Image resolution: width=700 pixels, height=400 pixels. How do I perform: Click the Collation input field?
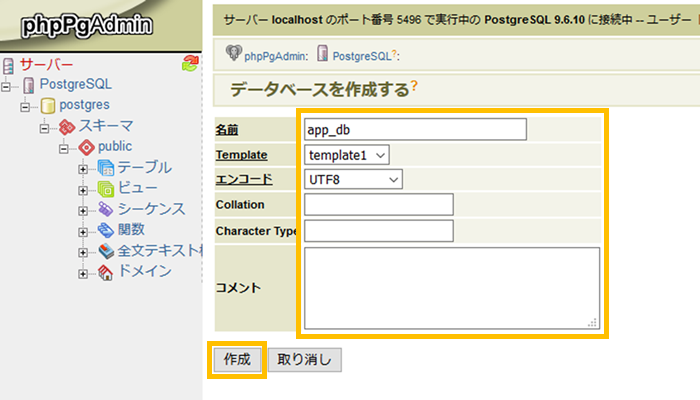coord(378,205)
